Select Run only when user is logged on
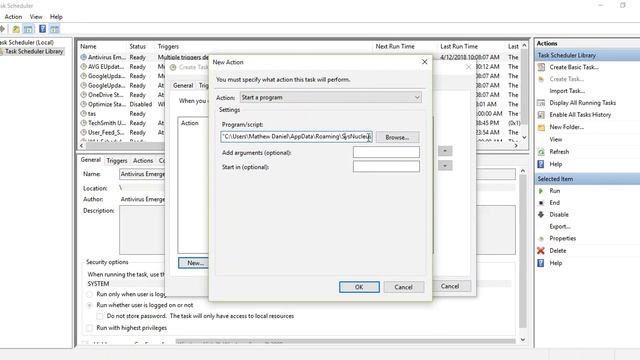The image size is (640, 360). pos(89,294)
